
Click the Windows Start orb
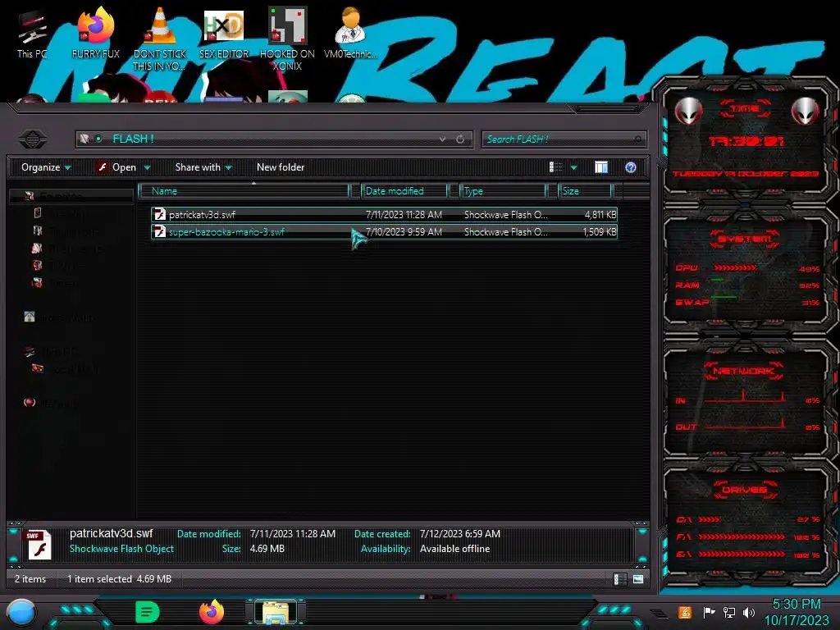(21, 612)
